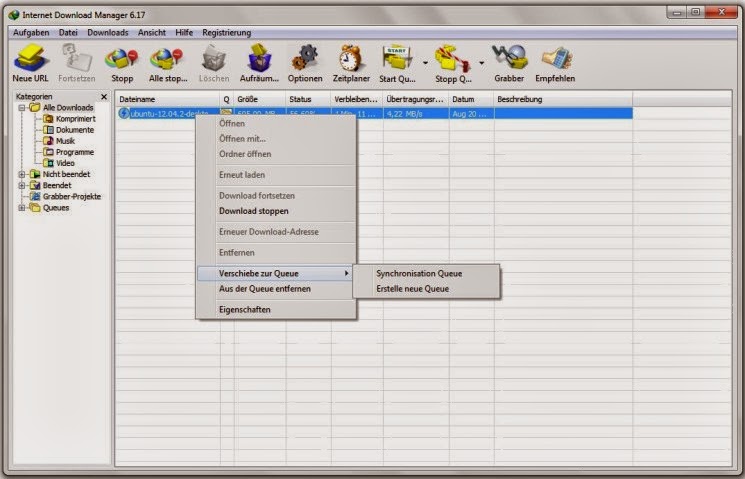Select the Nicht beendet category label
Viewport: 745px width, 479px height.
click(66, 174)
